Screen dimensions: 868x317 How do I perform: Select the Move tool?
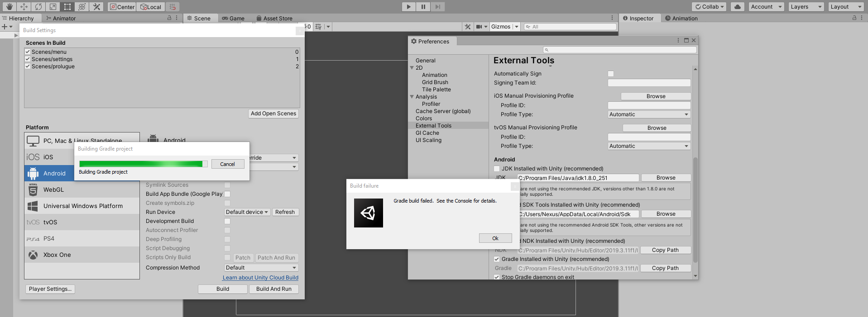[x=24, y=7]
